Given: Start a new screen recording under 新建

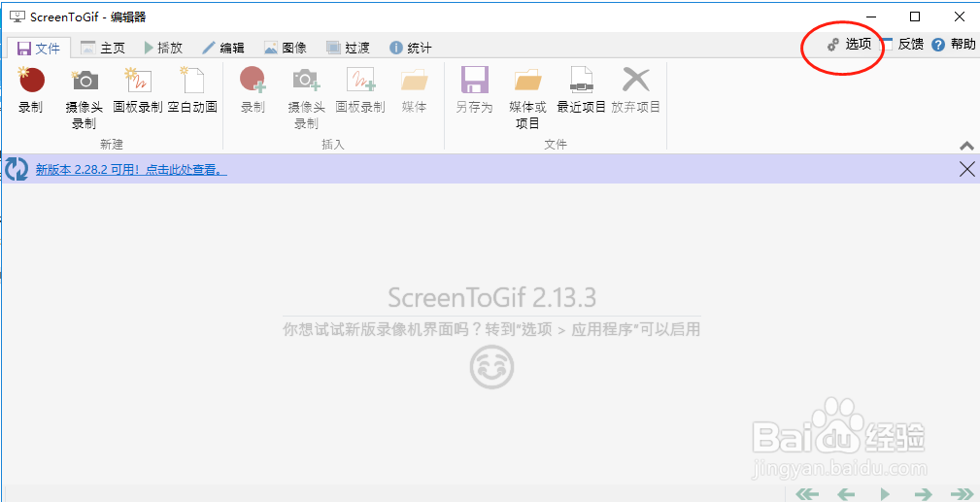Looking at the screenshot, I should tap(31, 90).
